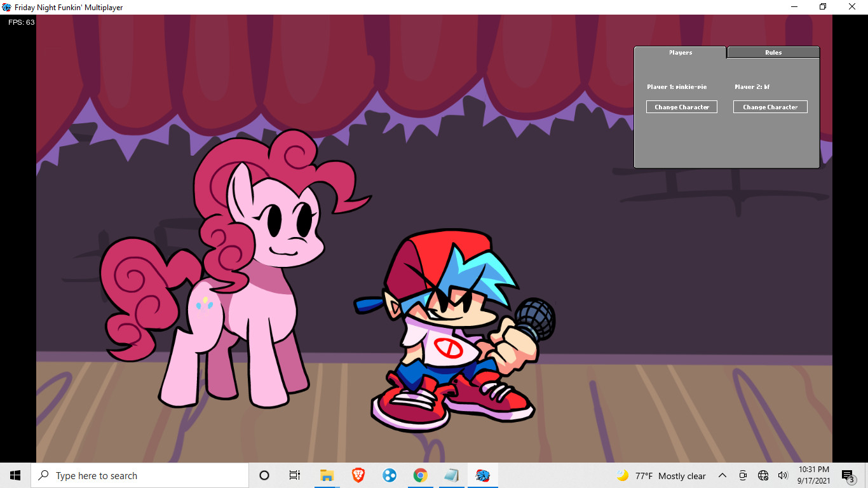The image size is (868, 488).
Task: Select the Players tab
Action: pos(680,52)
